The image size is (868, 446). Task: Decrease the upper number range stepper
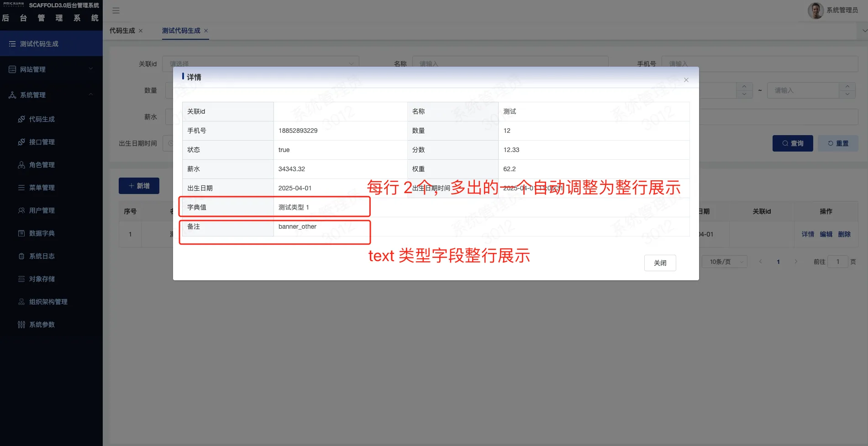pos(847,94)
